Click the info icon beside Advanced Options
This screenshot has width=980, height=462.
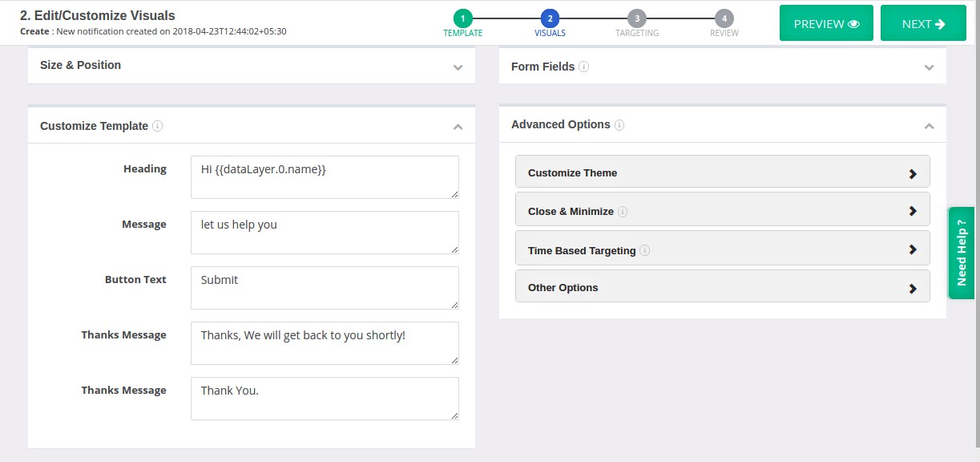pyautogui.click(x=619, y=125)
